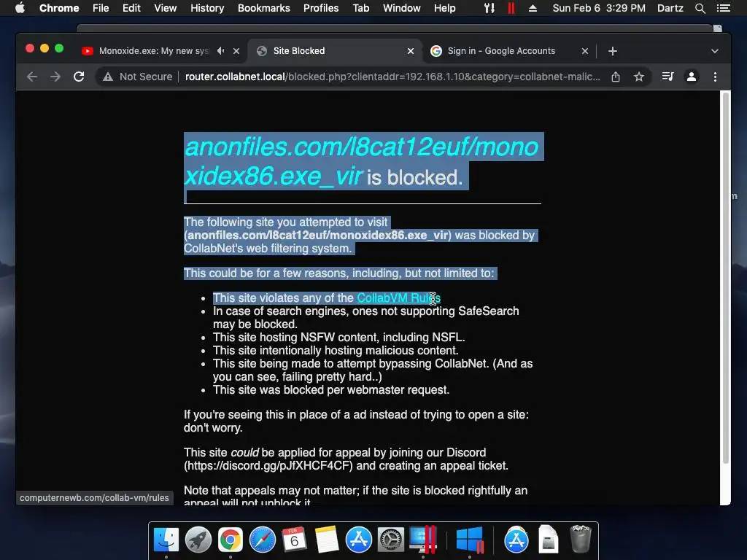
Task: Open System Preferences gear in the Dock
Action: click(x=391, y=540)
